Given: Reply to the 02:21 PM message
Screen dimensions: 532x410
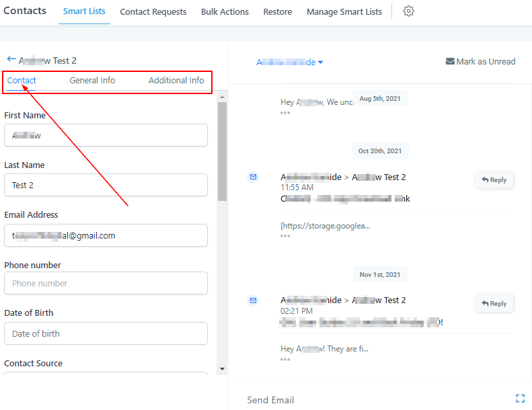Looking at the screenshot, I should [x=494, y=303].
